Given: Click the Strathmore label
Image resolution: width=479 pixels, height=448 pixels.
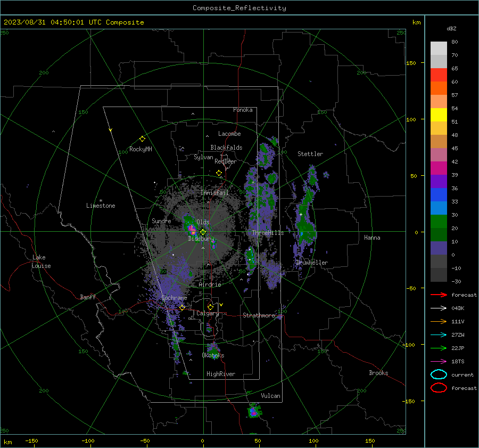Looking at the screenshot, I should (259, 315).
